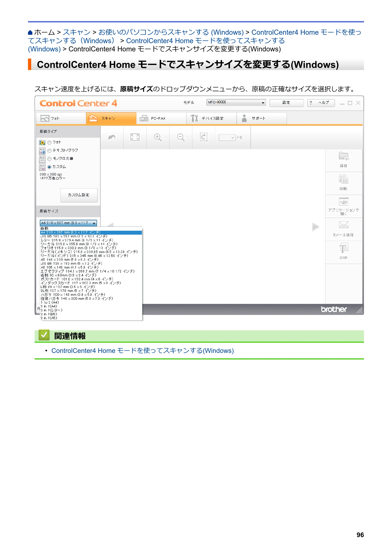Switch to the サポート tab
The height and width of the screenshot is (555, 392).
262,118
